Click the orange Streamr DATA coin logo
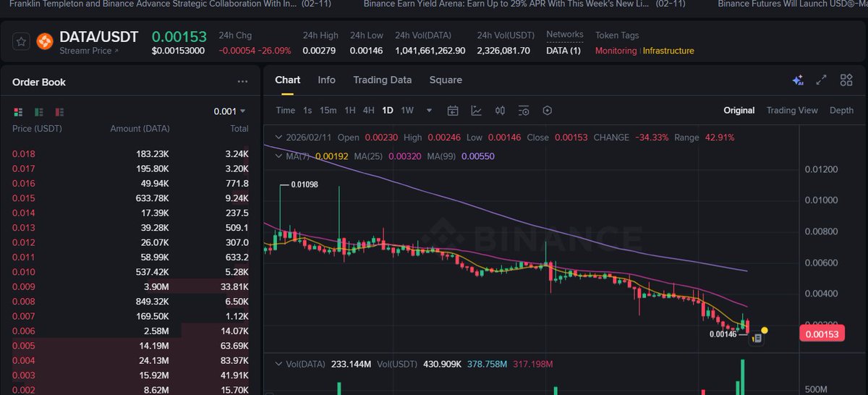 click(45, 42)
